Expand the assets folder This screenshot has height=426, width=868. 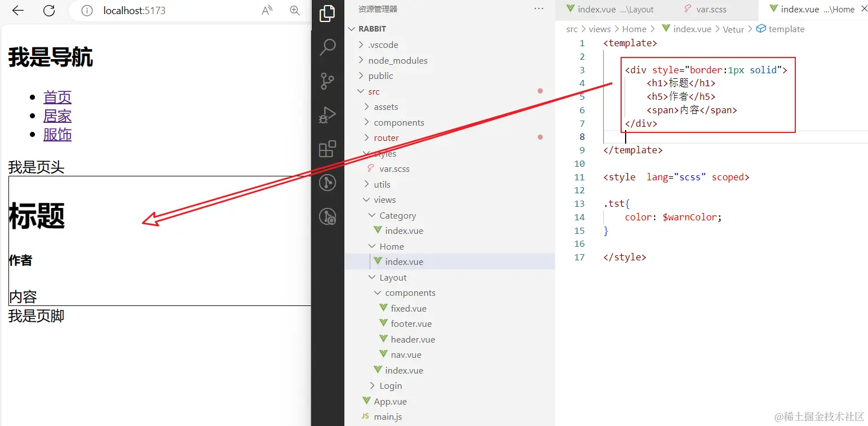coord(367,106)
